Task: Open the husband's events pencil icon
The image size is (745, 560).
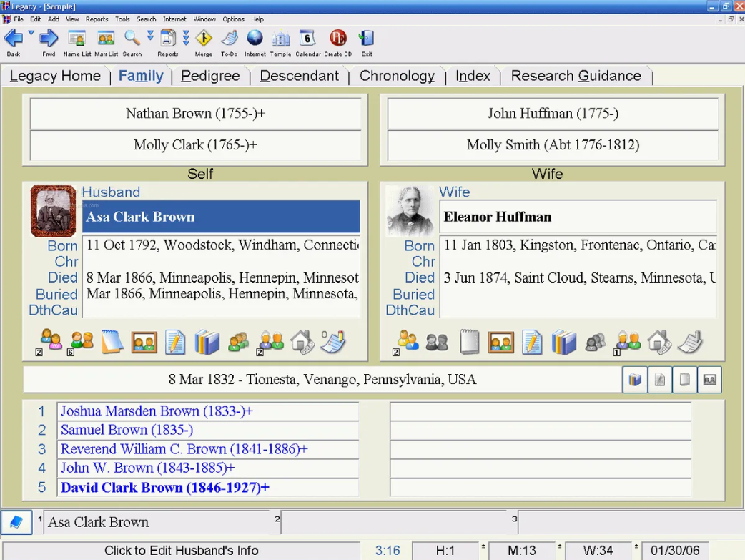Action: tap(175, 341)
